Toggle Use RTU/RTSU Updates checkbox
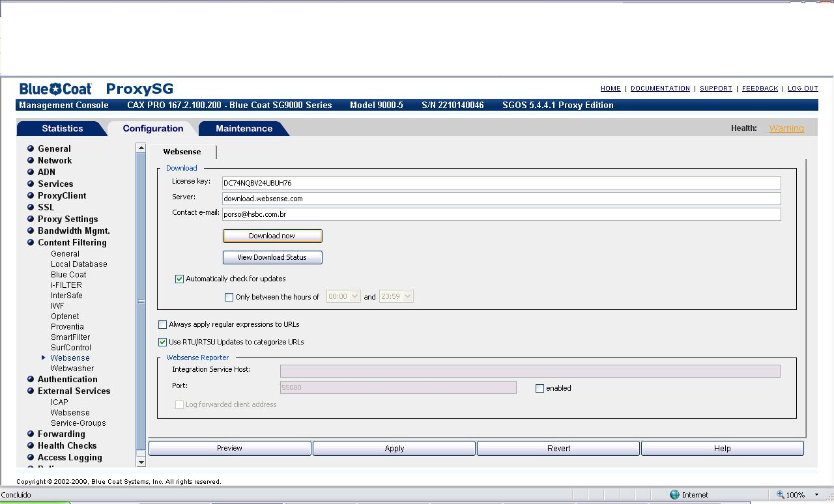The width and height of the screenshot is (834, 504). pos(163,342)
